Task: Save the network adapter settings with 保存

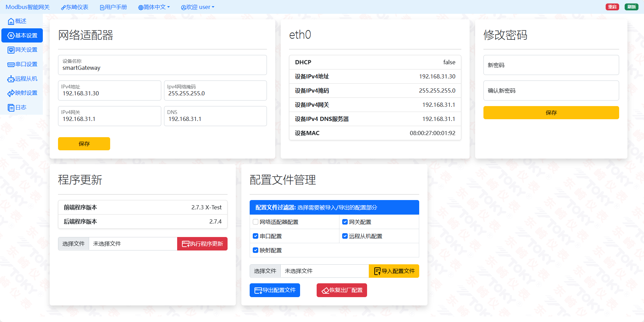Action: [x=84, y=144]
